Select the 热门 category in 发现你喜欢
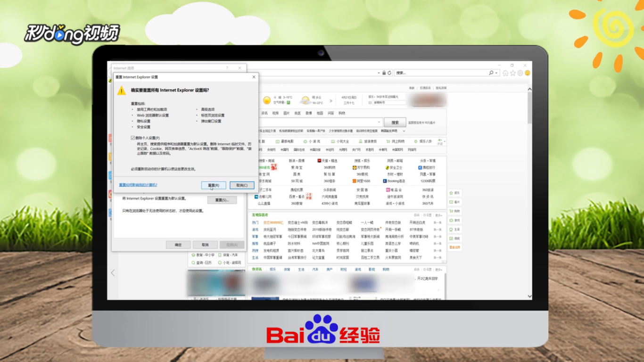 click(255, 222)
